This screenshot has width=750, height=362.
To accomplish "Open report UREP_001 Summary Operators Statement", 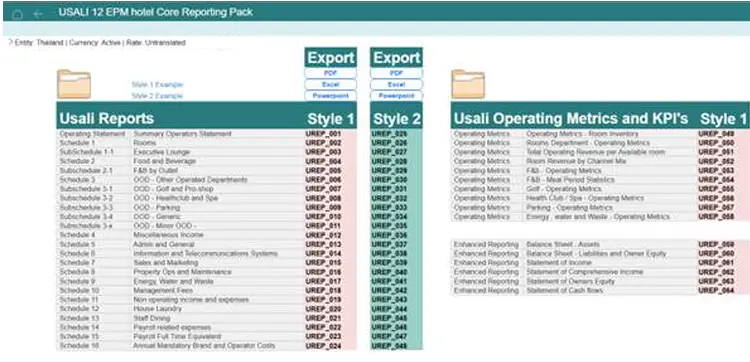I will click(323, 134).
